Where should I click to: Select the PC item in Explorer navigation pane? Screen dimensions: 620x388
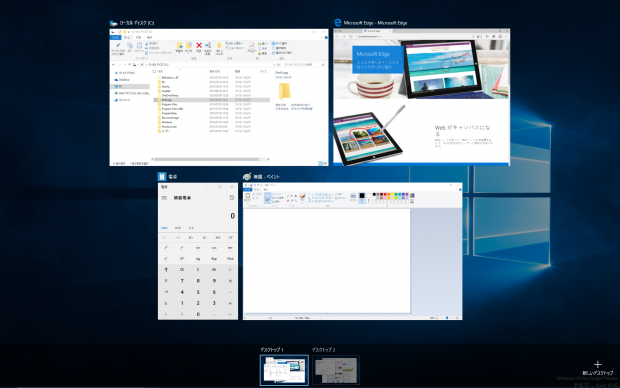tap(130, 86)
